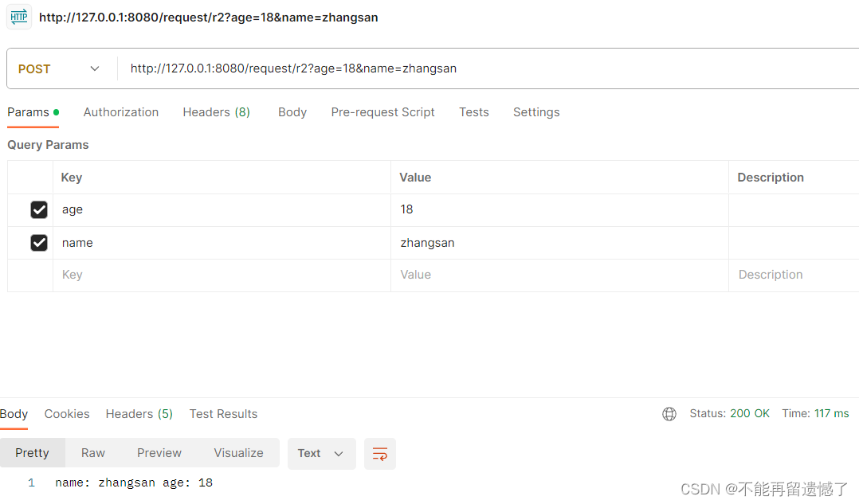The width and height of the screenshot is (859, 504).
Task: Click the Status 200 OK text
Action: tap(729, 414)
